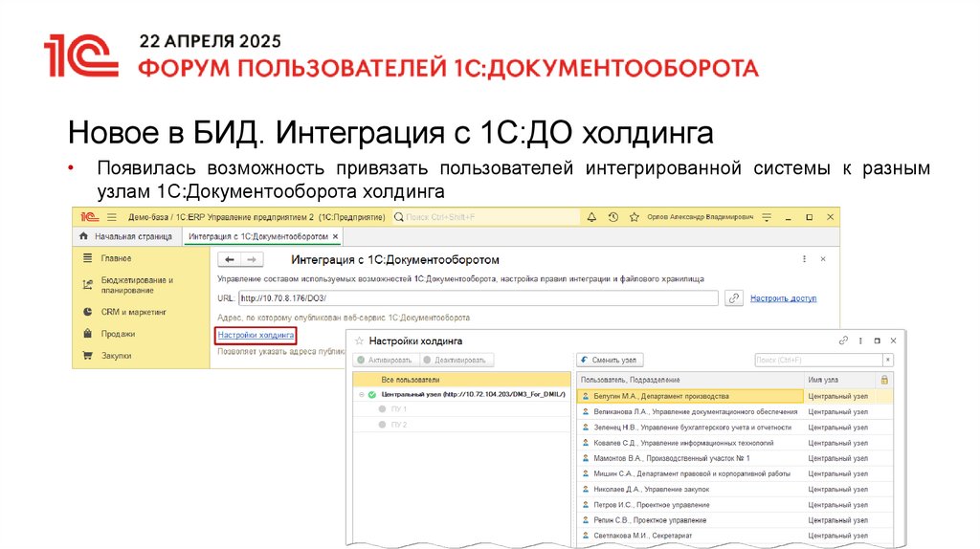Open Бюджетирование и планирование section
The width and height of the screenshot is (980, 549).
point(137,285)
